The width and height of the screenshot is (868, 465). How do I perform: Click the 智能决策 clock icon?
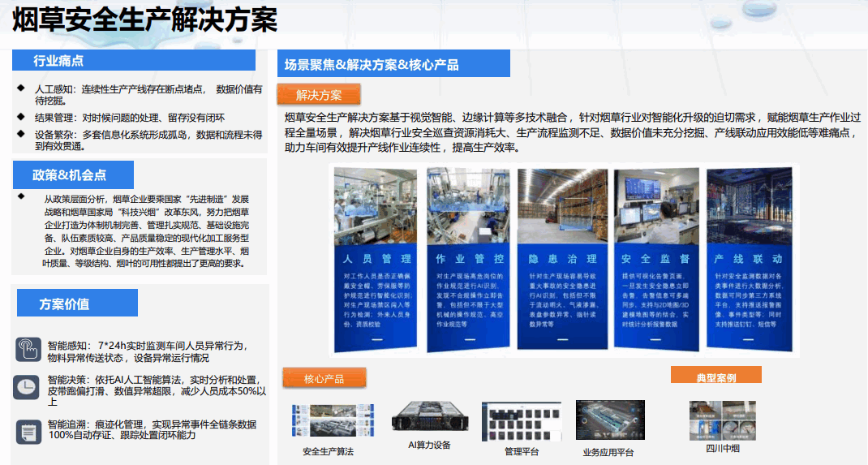(x=27, y=385)
